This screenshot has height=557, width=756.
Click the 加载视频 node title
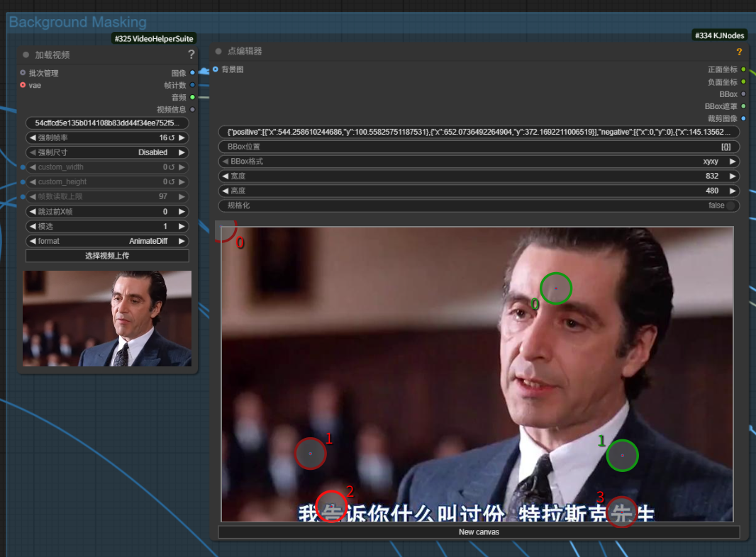pyautogui.click(x=52, y=55)
